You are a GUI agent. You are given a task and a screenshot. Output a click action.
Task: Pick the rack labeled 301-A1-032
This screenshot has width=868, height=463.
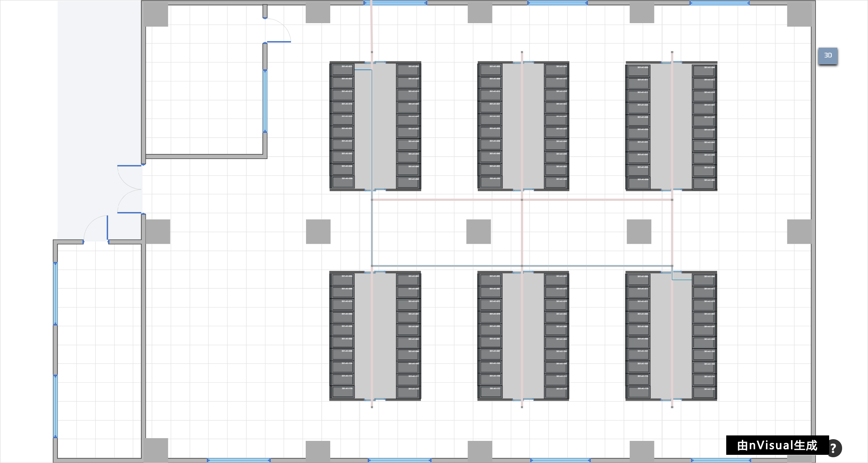408,132
